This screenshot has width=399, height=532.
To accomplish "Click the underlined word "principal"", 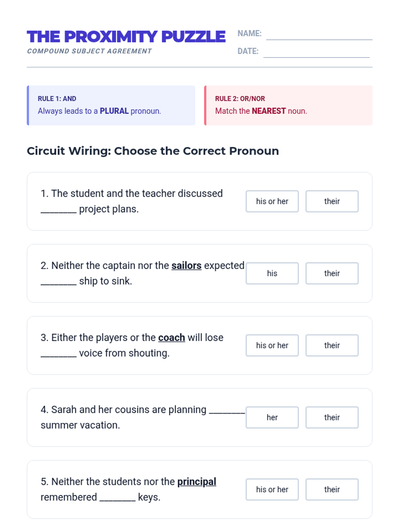I will (x=197, y=481).
